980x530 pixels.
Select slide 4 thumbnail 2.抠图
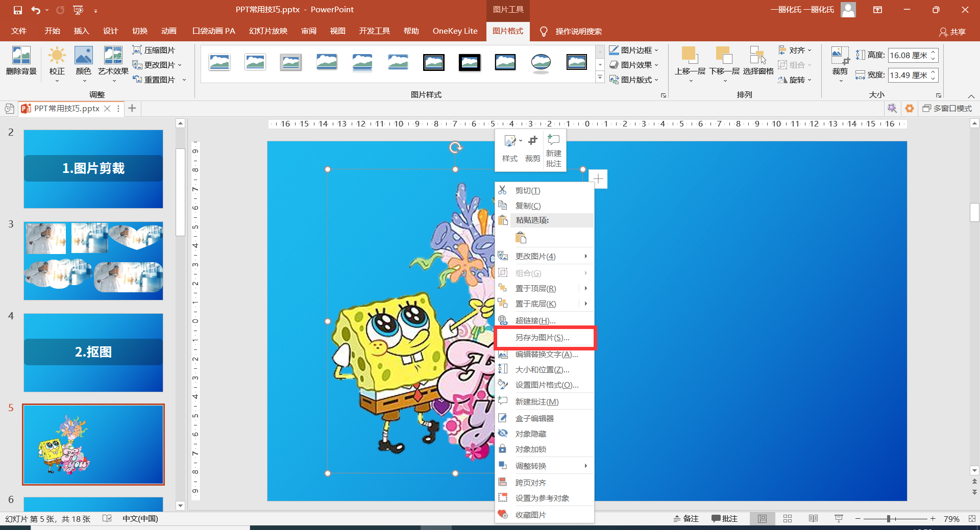[93, 352]
